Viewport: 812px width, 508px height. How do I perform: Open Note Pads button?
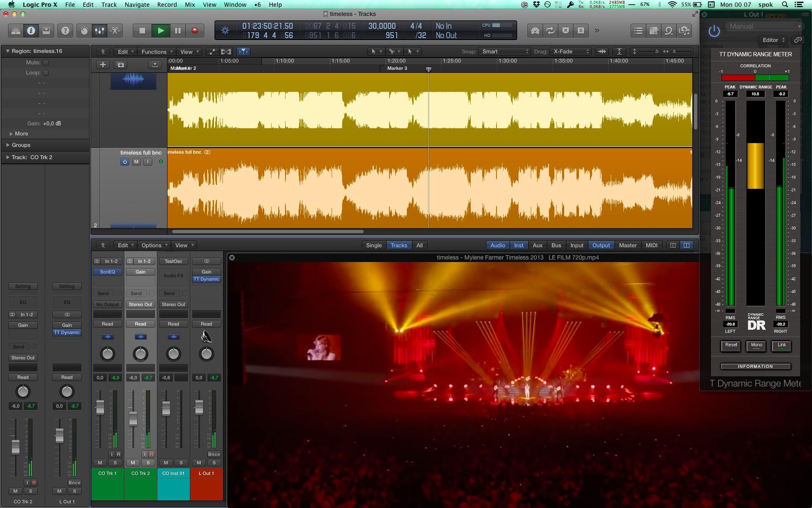[654, 30]
